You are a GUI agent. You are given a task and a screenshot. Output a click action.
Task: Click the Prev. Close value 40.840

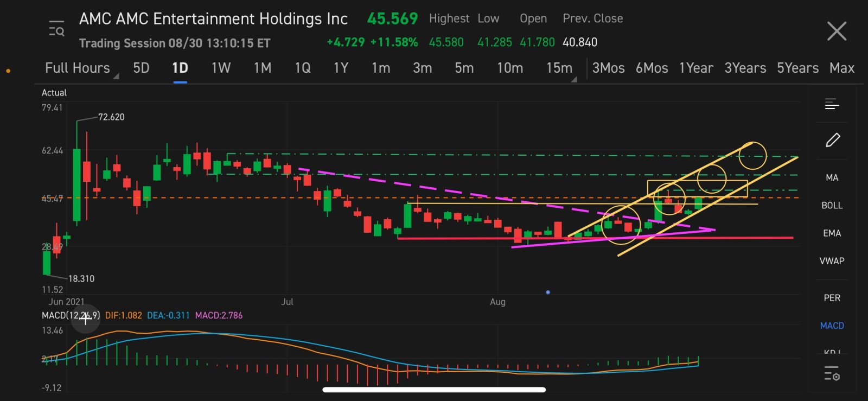click(x=580, y=42)
